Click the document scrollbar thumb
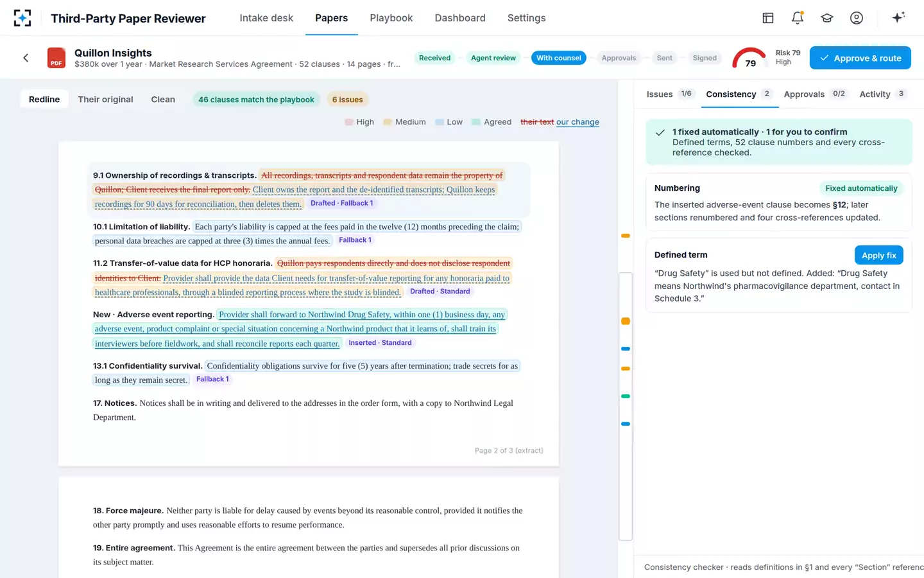Viewport: 924px width, 578px height. (x=626, y=407)
